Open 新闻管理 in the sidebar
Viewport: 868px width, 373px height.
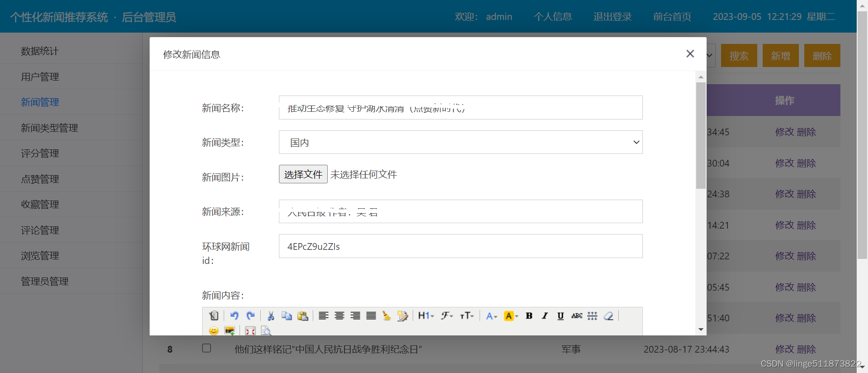(40, 102)
